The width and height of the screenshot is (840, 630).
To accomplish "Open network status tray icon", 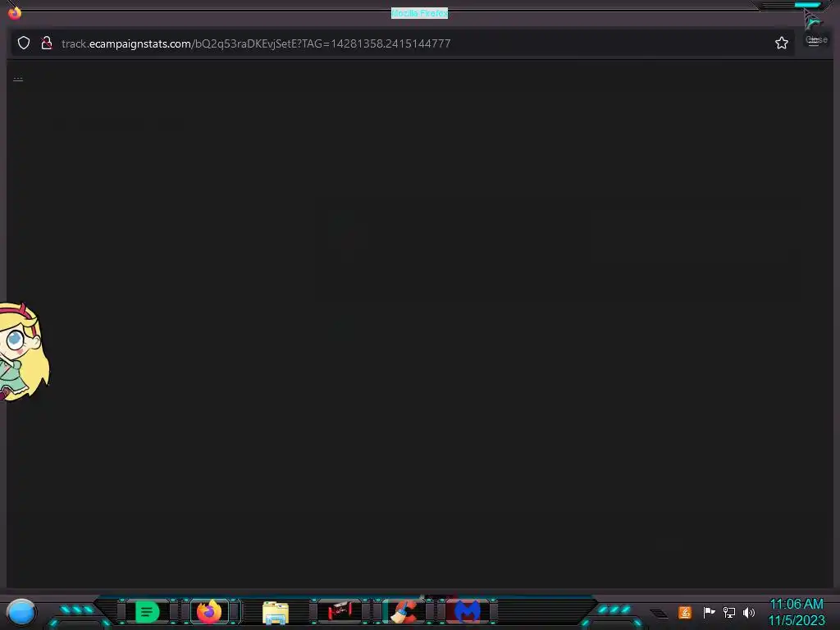I will (728, 612).
